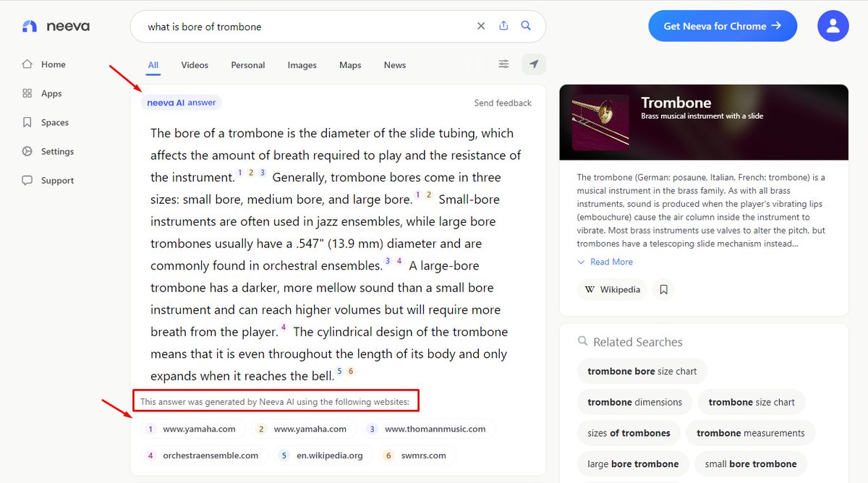
Task: Search related trombone measurements
Action: click(751, 433)
